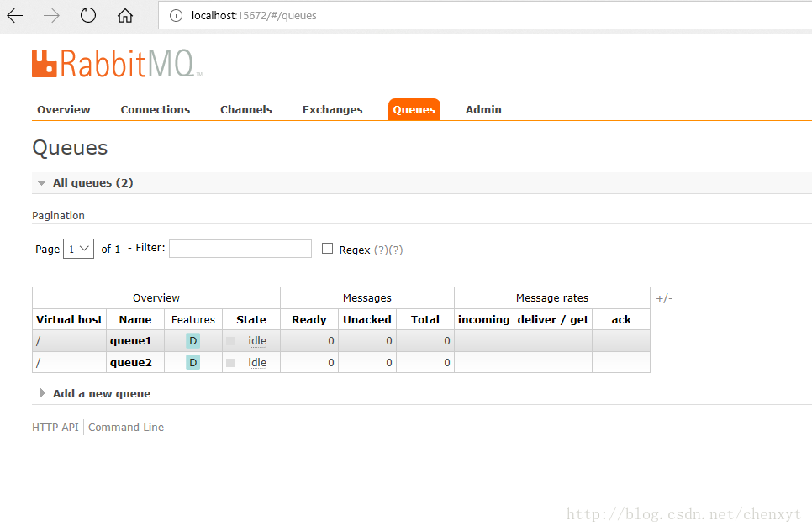Click the site info icon in address bar
Image resolution: width=812 pixels, height=531 pixels.
[176, 15]
